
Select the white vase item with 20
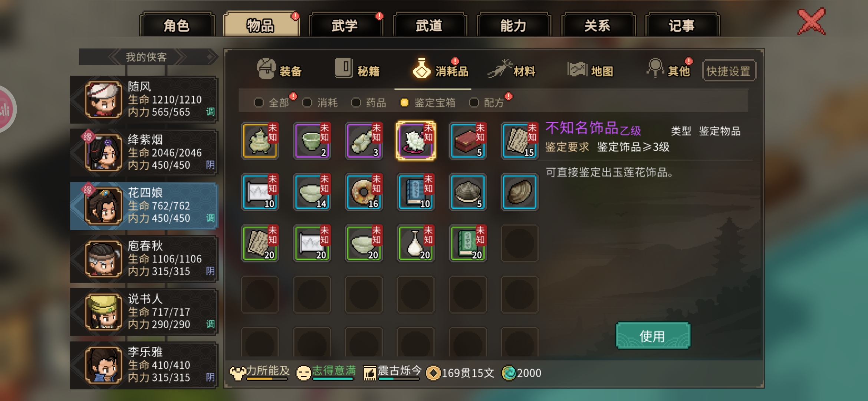click(x=416, y=244)
